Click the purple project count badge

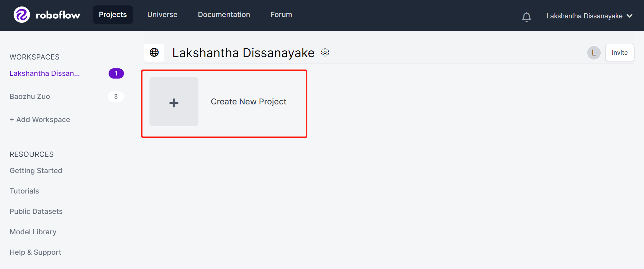116,73
